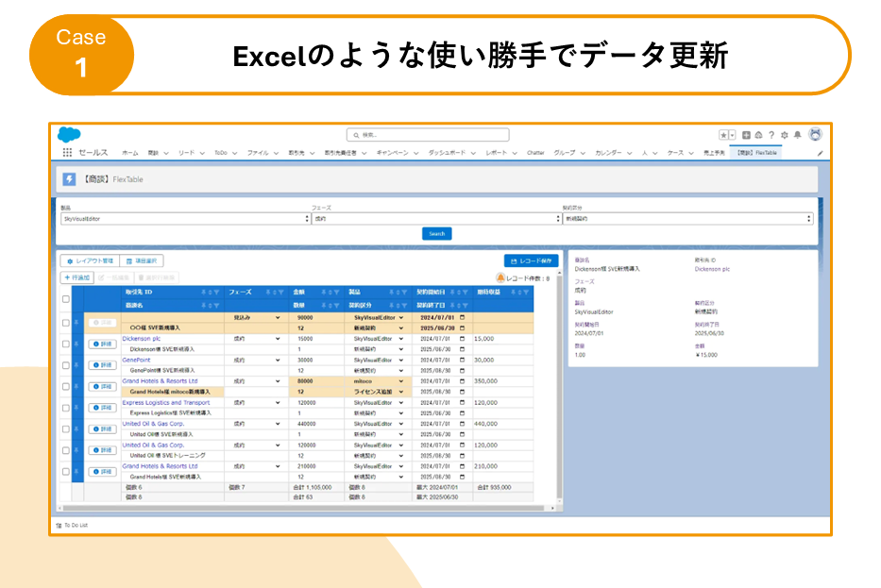Check the box for Express Logistics and Transport row

tap(66, 409)
